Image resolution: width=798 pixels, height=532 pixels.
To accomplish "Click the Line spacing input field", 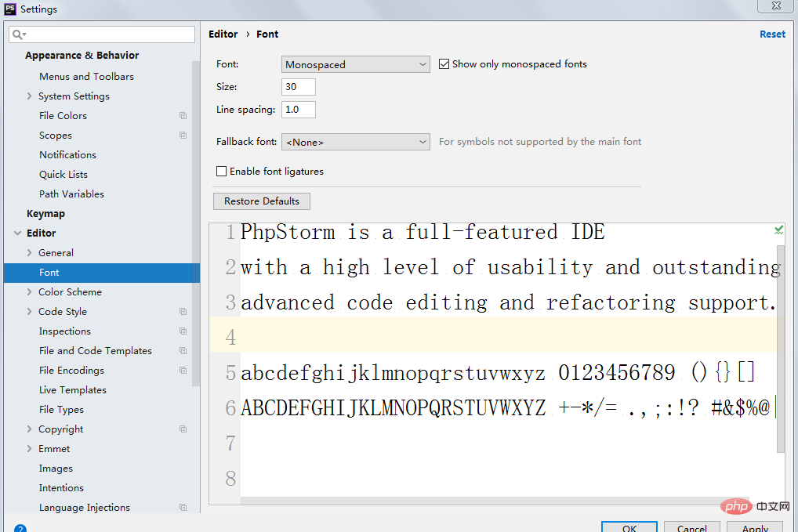I will [298, 110].
